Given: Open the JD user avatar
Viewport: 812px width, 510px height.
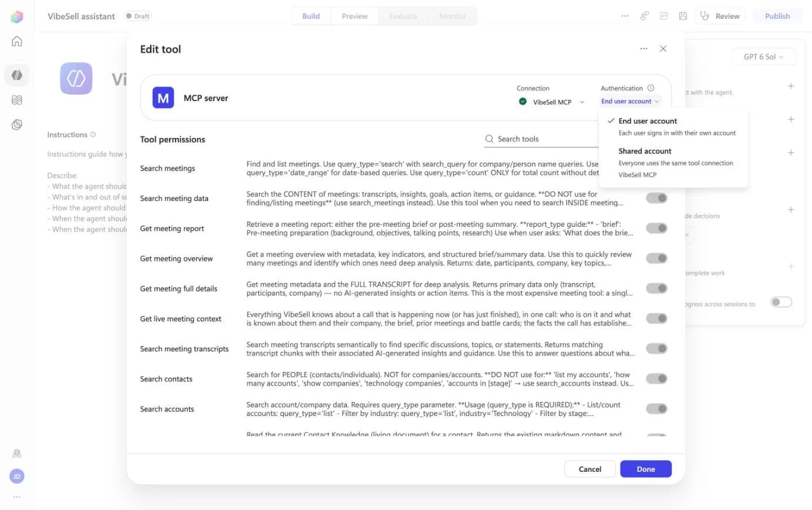Looking at the screenshot, I should pyautogui.click(x=17, y=477).
